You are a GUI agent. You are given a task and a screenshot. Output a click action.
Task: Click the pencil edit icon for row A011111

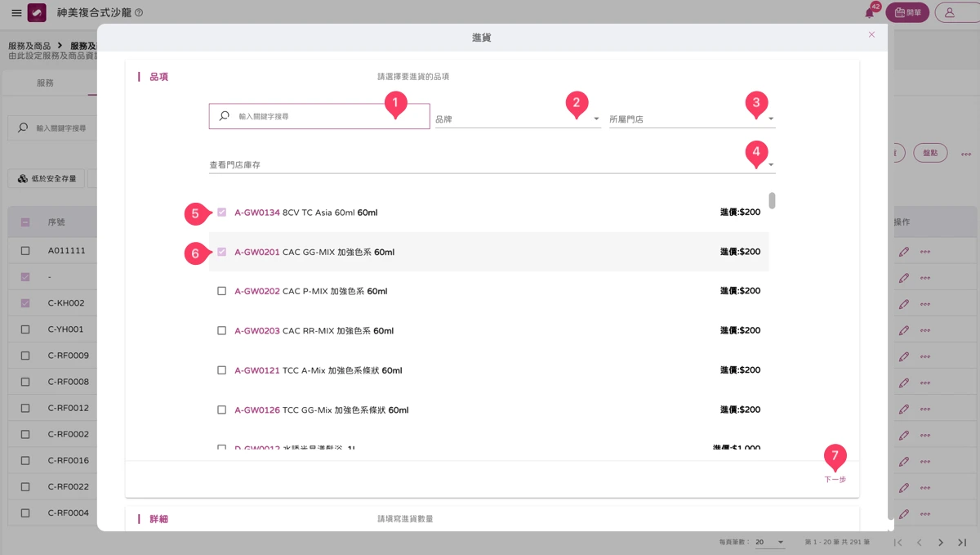[903, 251]
